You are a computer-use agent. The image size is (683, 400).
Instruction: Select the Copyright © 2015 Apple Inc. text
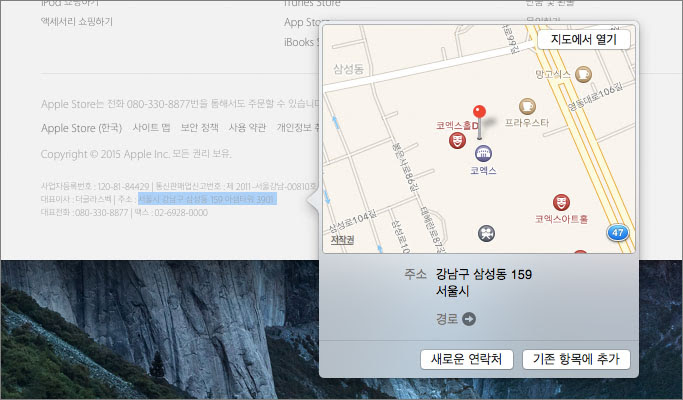tap(136, 154)
